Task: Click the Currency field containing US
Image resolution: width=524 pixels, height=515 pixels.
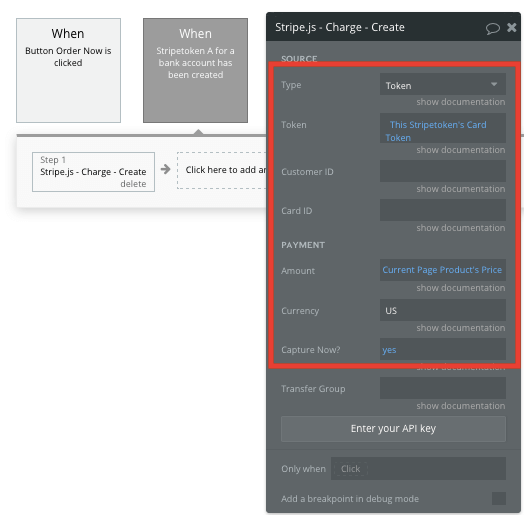Action: pyautogui.click(x=442, y=310)
